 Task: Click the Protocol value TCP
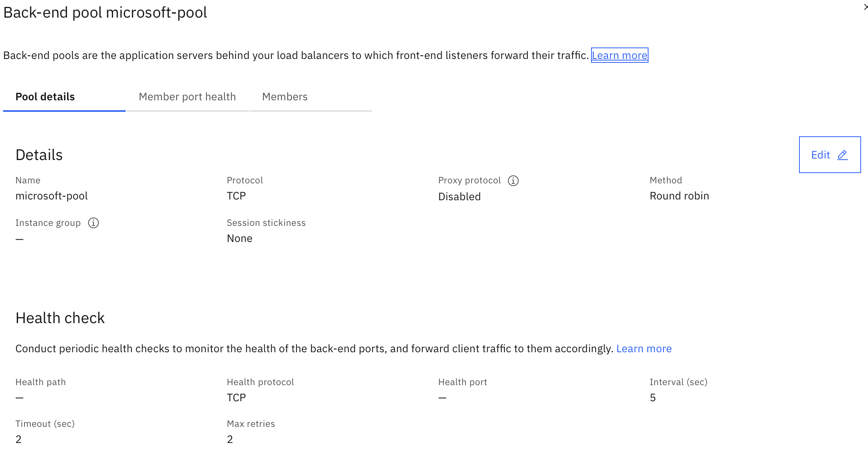tap(236, 196)
